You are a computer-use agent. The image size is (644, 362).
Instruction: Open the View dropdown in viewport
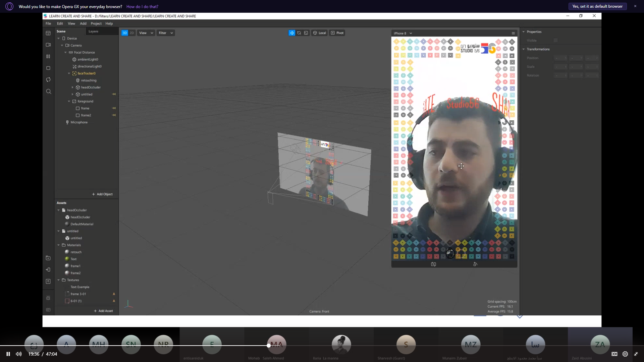point(146,33)
